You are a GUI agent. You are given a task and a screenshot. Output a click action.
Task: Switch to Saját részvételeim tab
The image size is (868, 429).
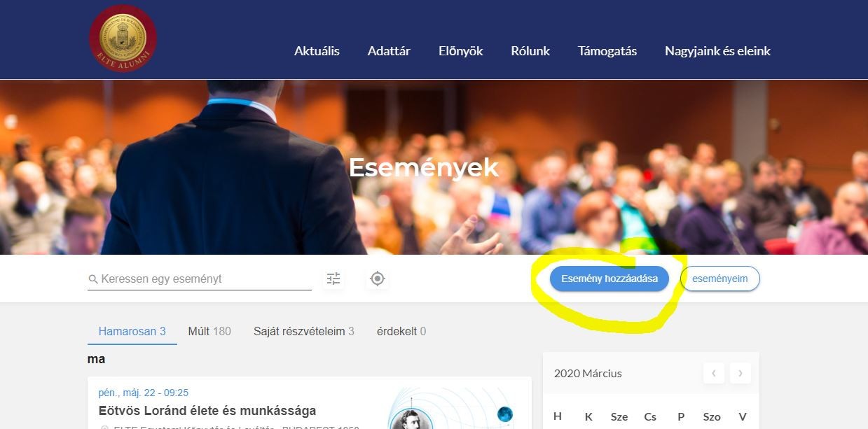coord(304,332)
